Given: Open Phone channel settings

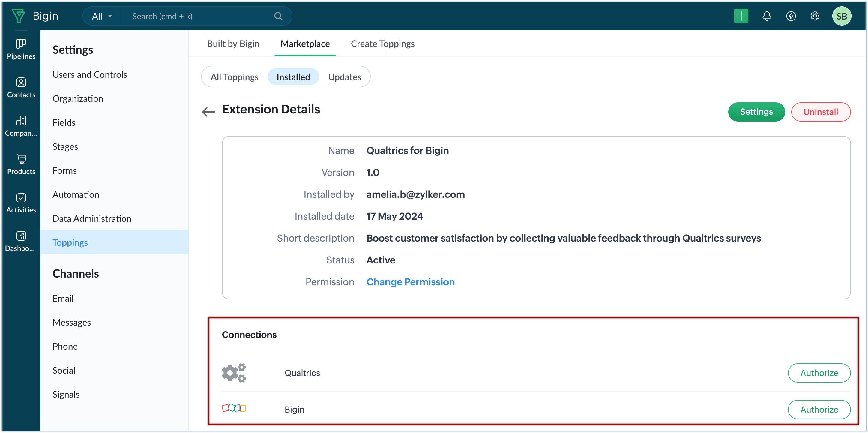Looking at the screenshot, I should point(65,346).
